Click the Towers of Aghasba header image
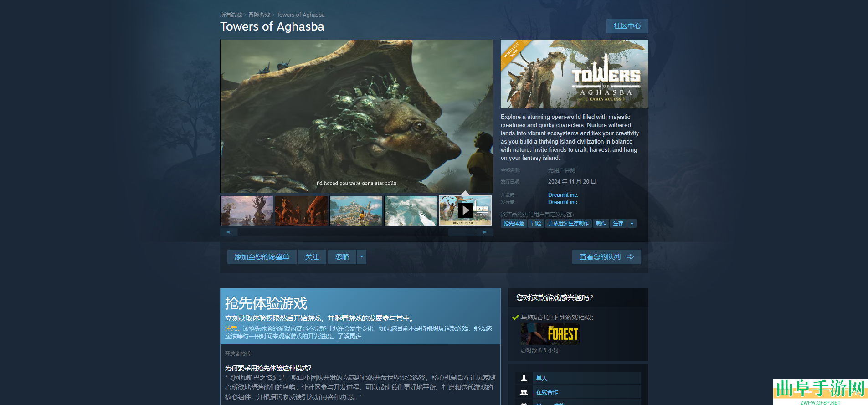The height and width of the screenshot is (405, 868). (x=574, y=74)
